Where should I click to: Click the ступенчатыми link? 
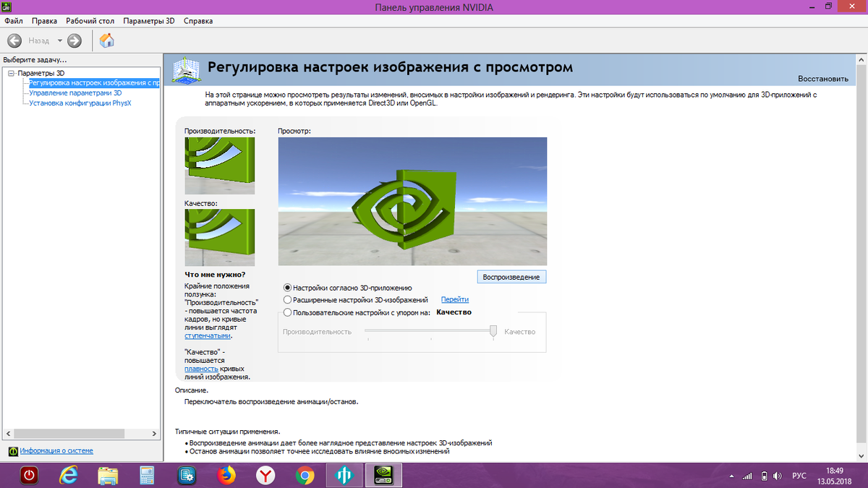[208, 335]
